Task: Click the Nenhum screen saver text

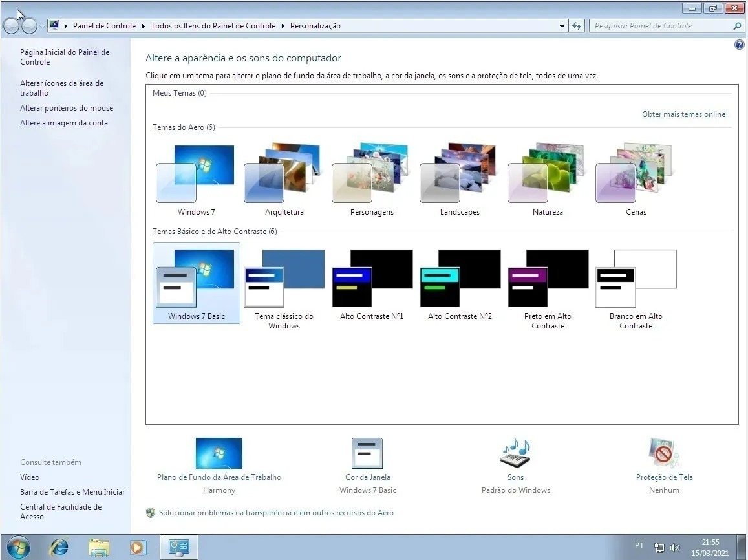Action: [x=664, y=490]
